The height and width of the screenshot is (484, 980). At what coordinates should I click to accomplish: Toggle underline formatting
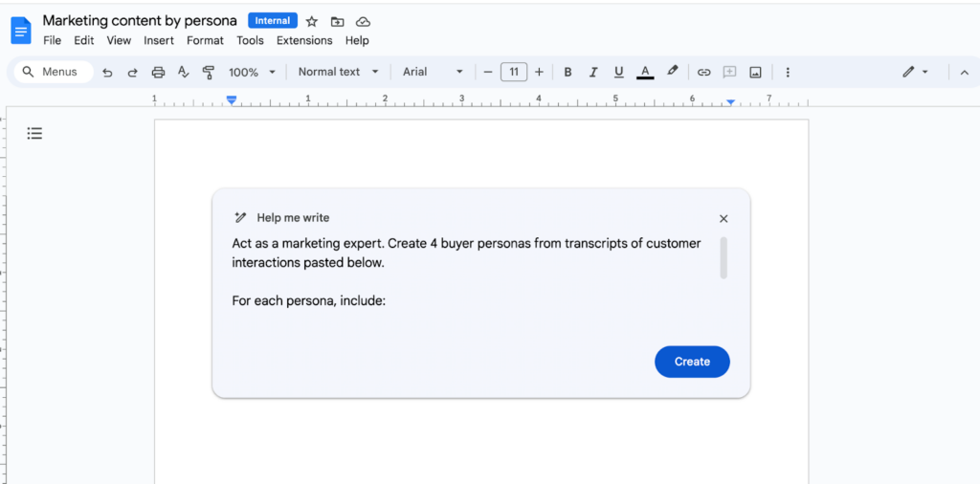[x=619, y=73]
